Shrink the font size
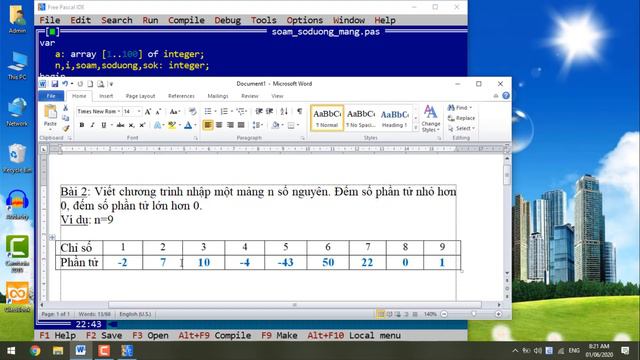The width and height of the screenshot is (640, 360). click(158, 111)
